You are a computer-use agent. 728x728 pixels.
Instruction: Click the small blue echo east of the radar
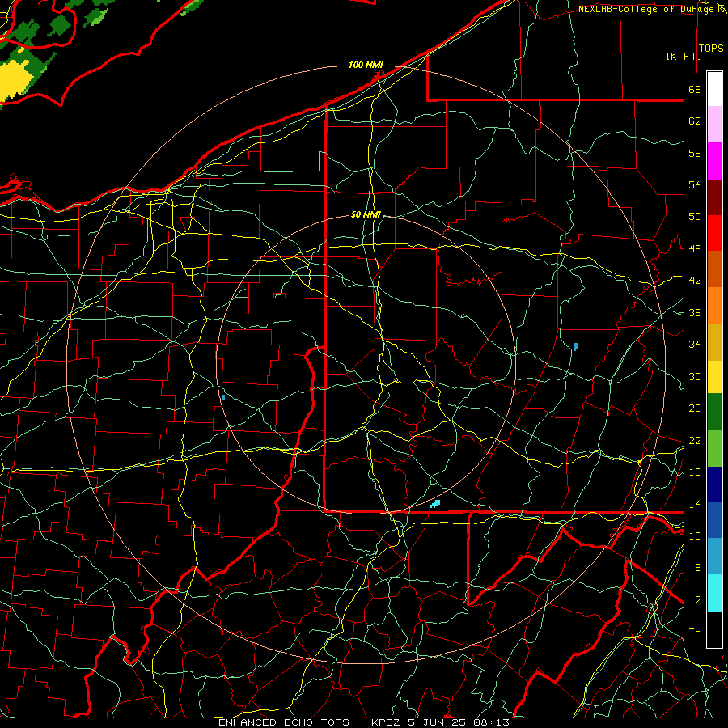tap(576, 347)
